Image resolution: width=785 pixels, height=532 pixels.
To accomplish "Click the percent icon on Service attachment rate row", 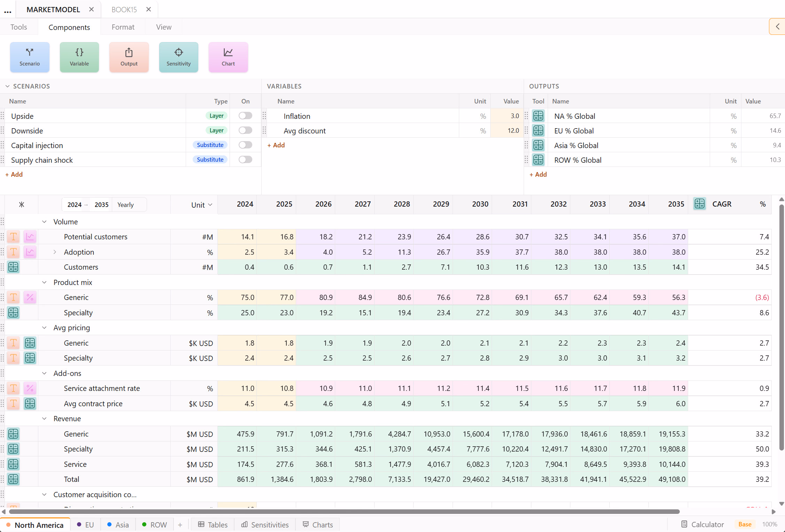I will click(30, 388).
